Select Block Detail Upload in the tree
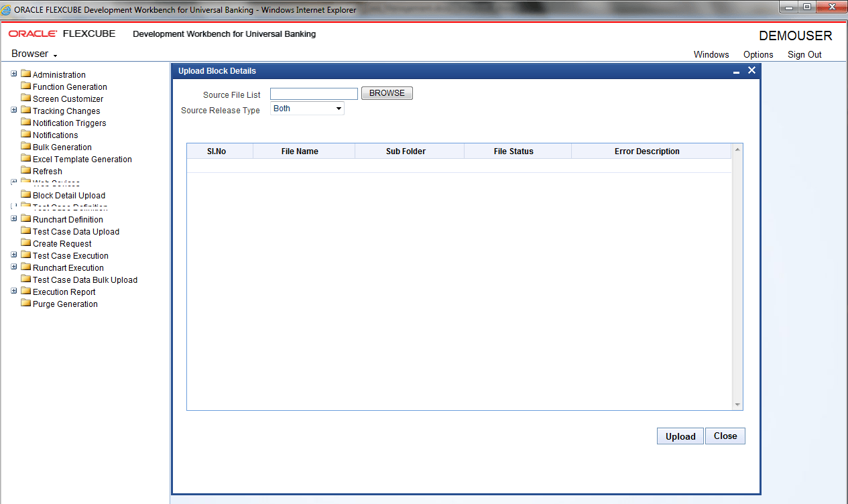This screenshot has width=848, height=504. click(x=69, y=196)
